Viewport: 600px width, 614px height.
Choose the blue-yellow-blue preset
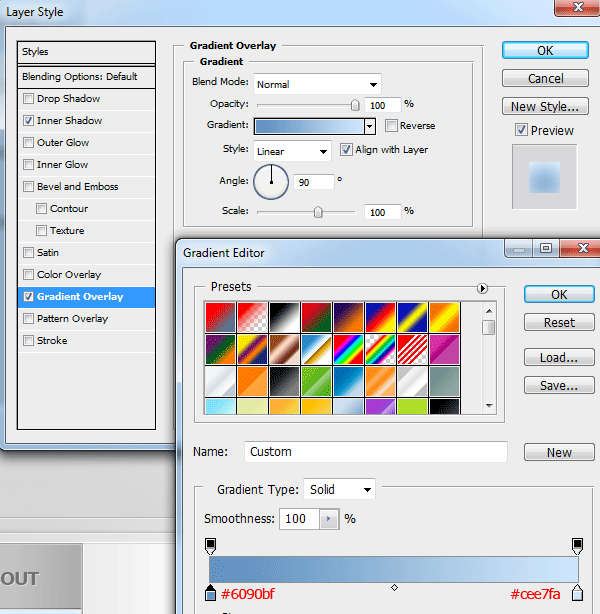click(x=412, y=318)
